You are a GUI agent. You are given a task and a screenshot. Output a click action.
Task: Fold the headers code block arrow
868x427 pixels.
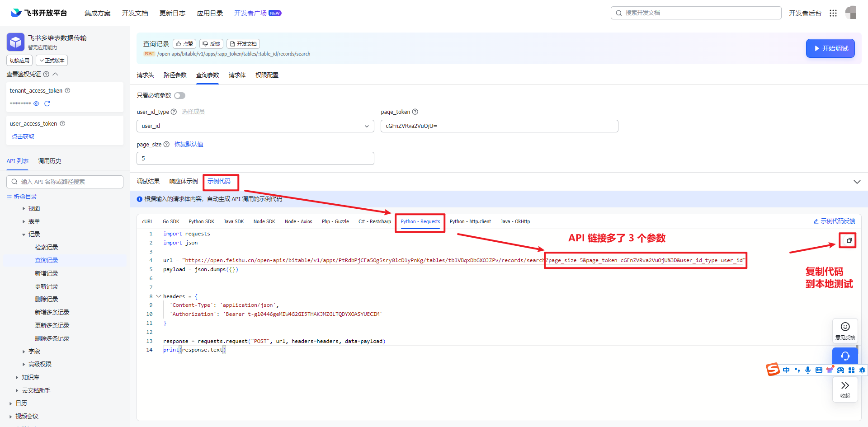tap(159, 296)
